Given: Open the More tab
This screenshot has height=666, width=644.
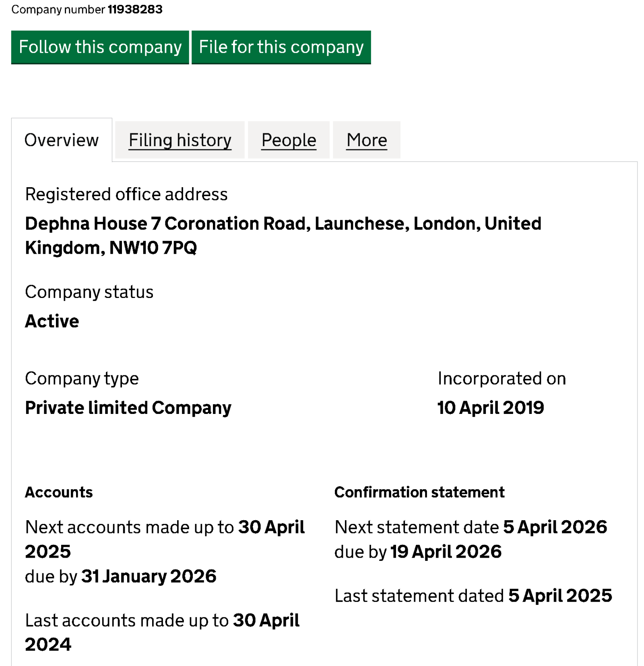Looking at the screenshot, I should (x=366, y=140).
